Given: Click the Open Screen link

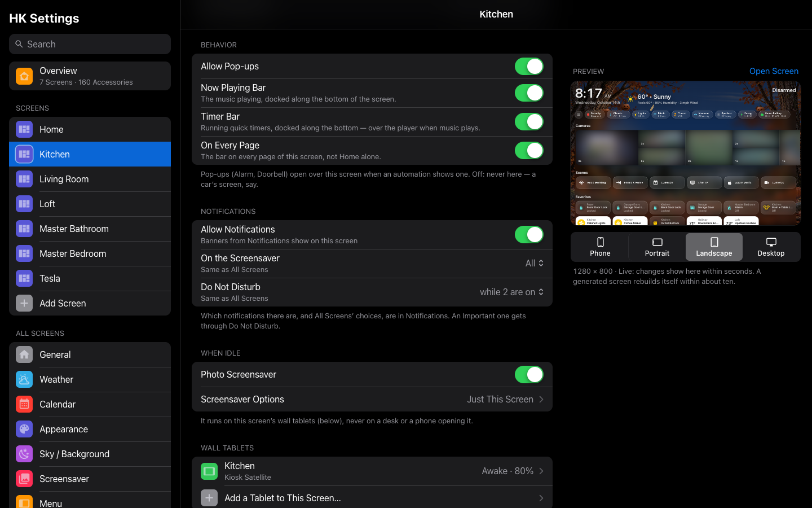Looking at the screenshot, I should 774,71.
